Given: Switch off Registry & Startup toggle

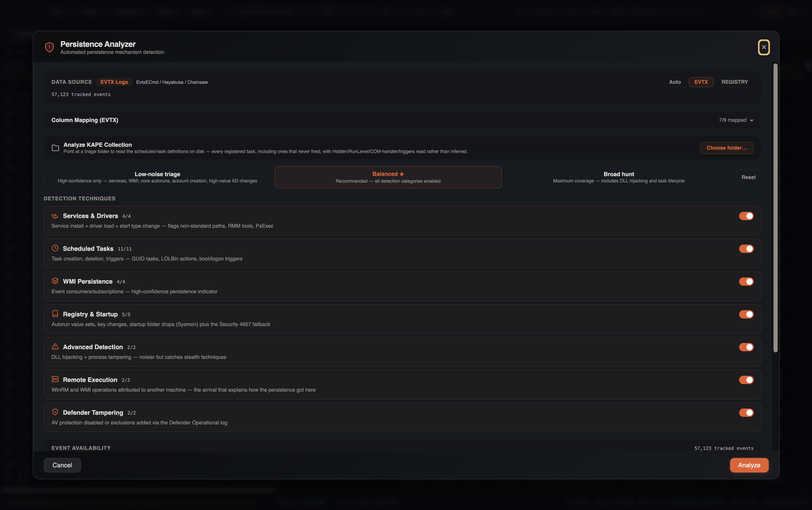Looking at the screenshot, I should point(746,314).
